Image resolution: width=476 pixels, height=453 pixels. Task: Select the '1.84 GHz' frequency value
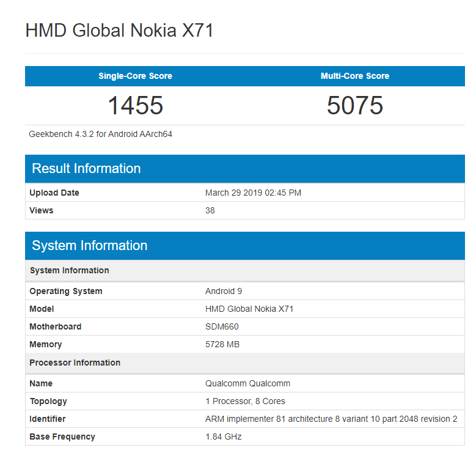pyautogui.click(x=224, y=436)
